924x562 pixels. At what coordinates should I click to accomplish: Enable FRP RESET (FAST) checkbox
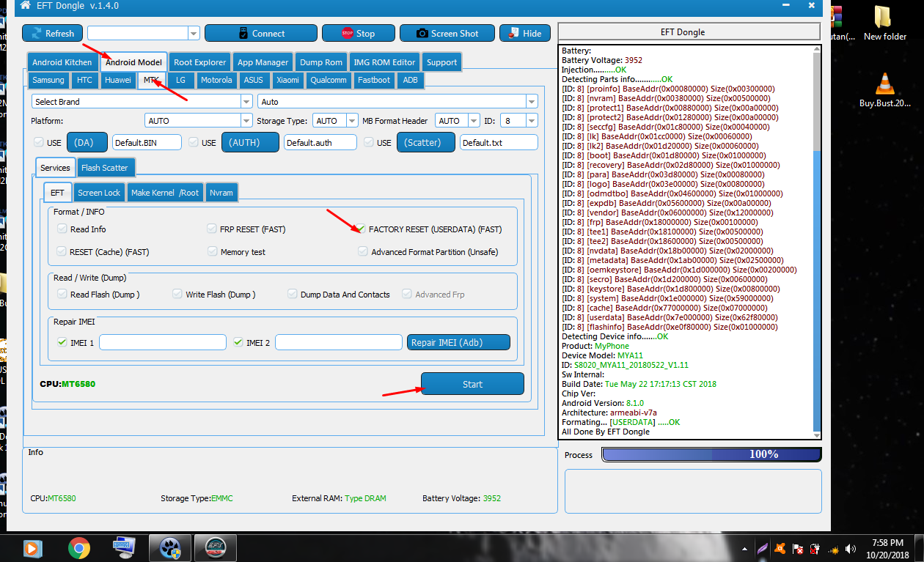(212, 229)
